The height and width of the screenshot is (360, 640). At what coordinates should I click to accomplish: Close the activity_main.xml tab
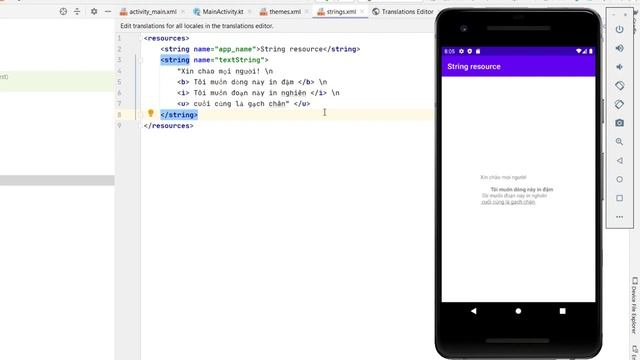click(x=183, y=12)
